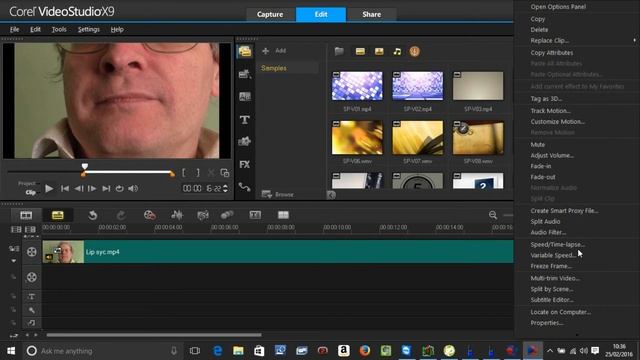640x360 pixels.
Task: Select the SP-V07 golden thumbnail
Action: point(418,138)
